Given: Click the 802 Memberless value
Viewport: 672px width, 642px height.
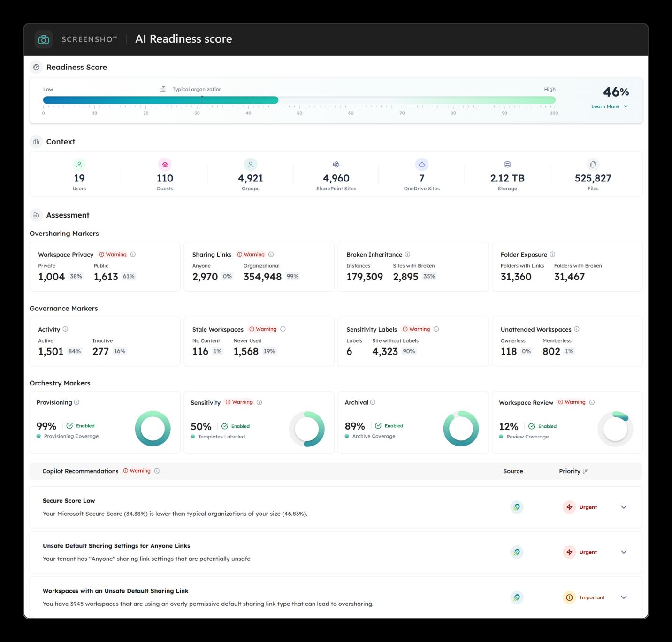Looking at the screenshot, I should [x=551, y=352].
